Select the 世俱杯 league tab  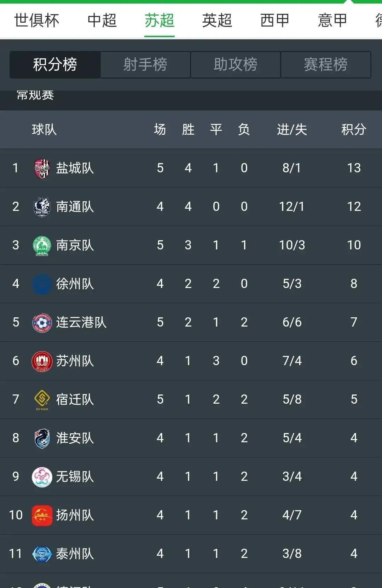pyautogui.click(x=36, y=21)
